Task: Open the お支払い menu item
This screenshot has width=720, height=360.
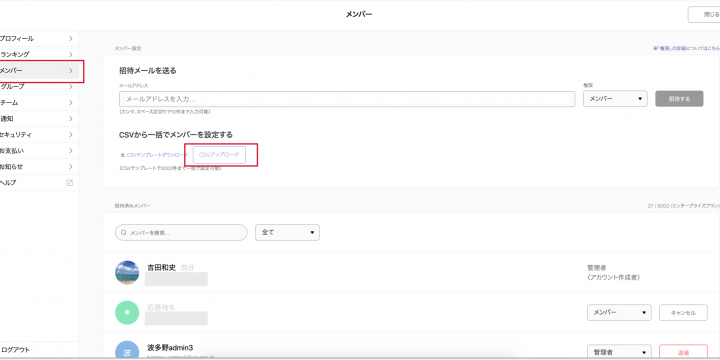Action: (38, 151)
